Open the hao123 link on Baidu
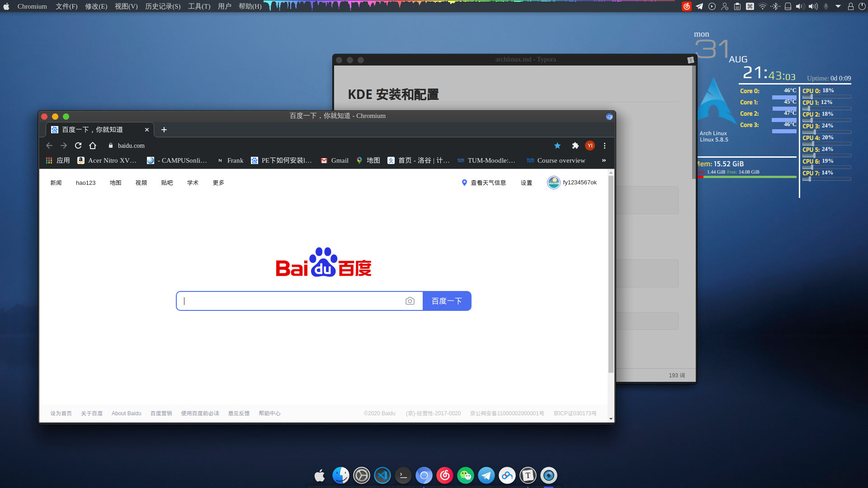The height and width of the screenshot is (488, 868). [86, 183]
